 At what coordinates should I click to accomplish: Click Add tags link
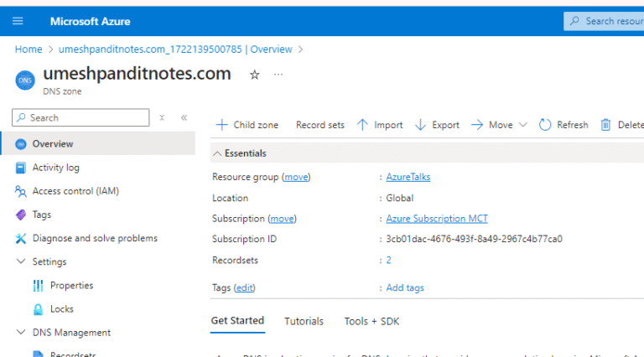pyautogui.click(x=405, y=287)
